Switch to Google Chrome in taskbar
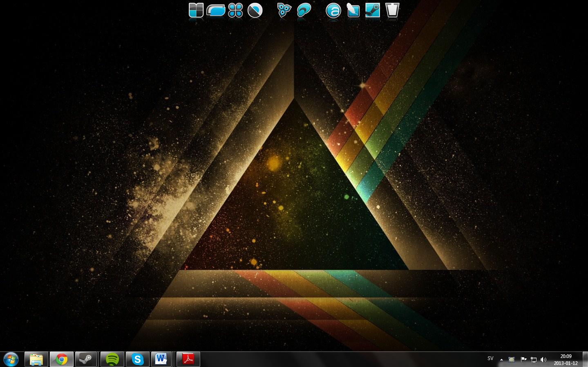 [x=62, y=359]
